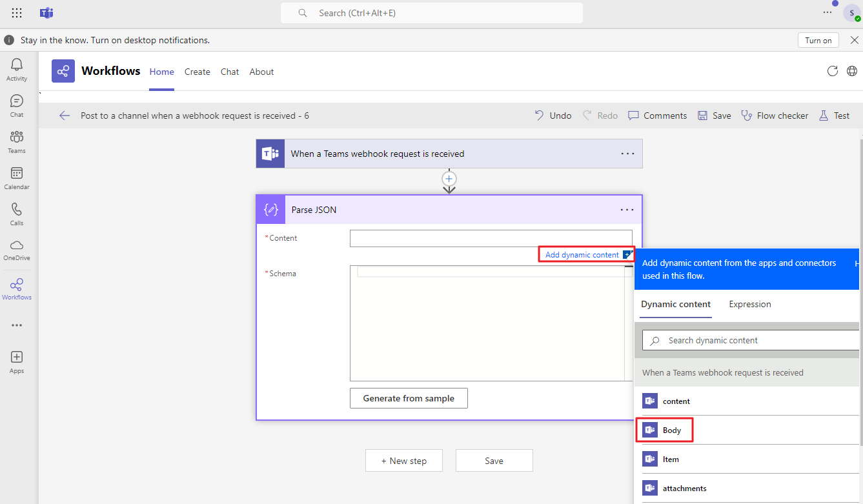Viewport: 863px width, 504px height.
Task: Open Activity in the Teams sidebar
Action: [x=17, y=70]
